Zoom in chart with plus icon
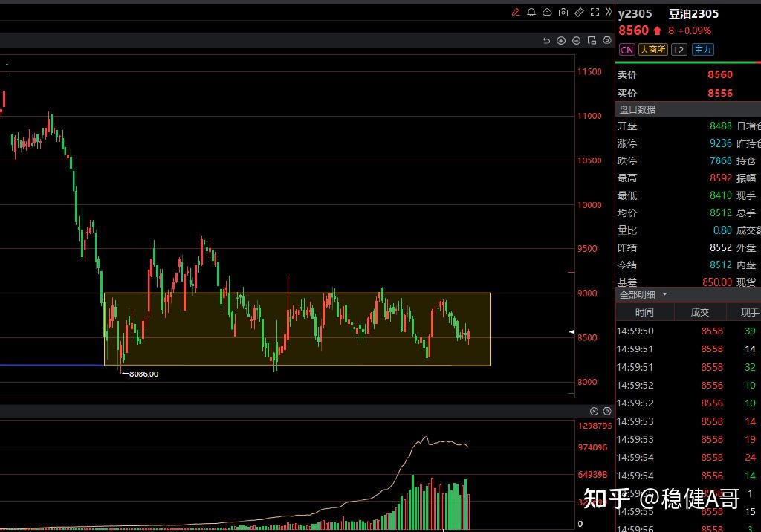 click(561, 41)
